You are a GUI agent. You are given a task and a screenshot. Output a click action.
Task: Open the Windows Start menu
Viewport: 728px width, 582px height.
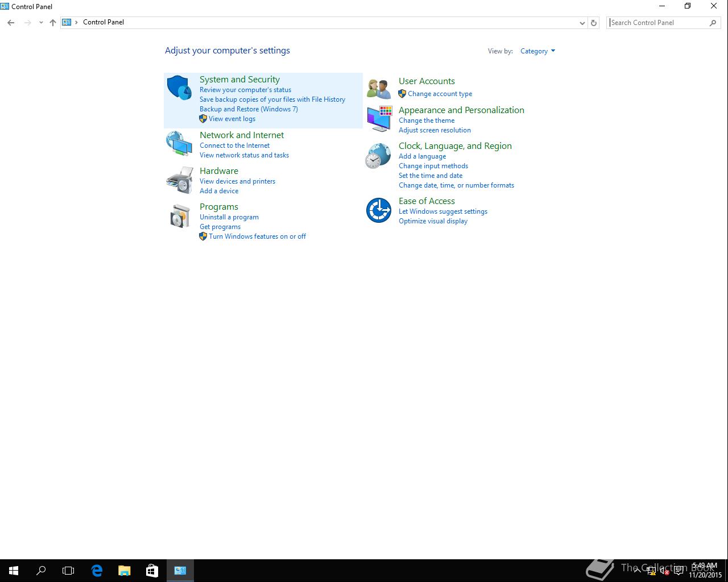[14, 571]
